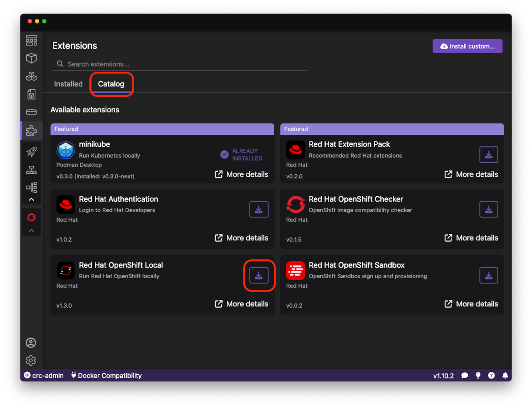Click the Available extensions heading
Viewport: 532px width, 408px height.
click(x=85, y=110)
